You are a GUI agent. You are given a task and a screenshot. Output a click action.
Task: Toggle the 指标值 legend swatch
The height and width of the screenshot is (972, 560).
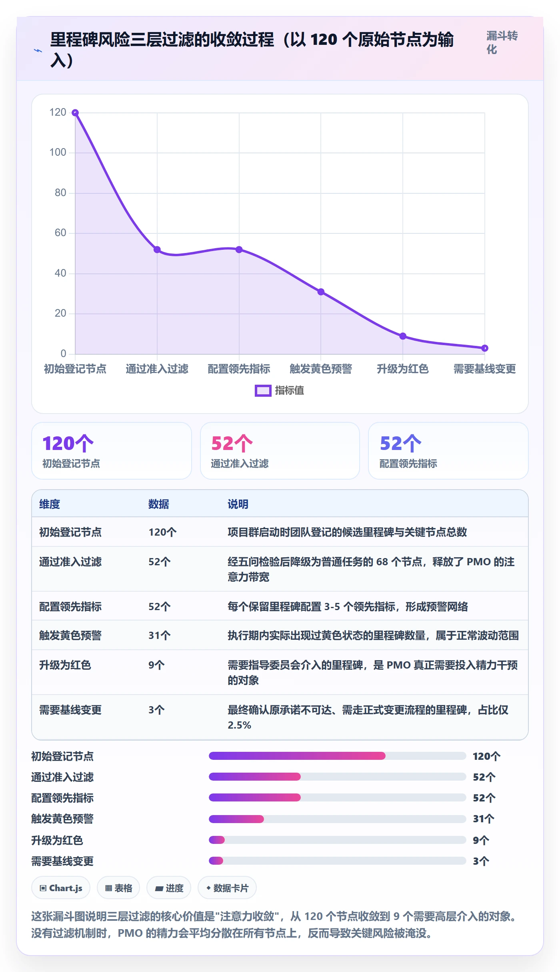(263, 391)
